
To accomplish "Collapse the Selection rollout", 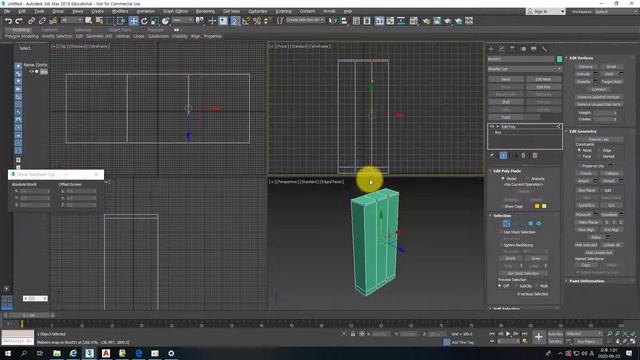I will pos(502,216).
